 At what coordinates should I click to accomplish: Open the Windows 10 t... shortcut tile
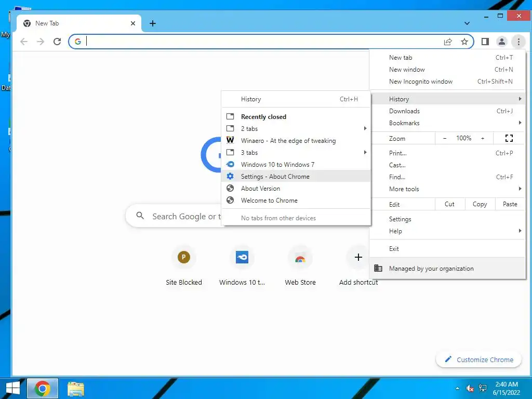click(242, 267)
